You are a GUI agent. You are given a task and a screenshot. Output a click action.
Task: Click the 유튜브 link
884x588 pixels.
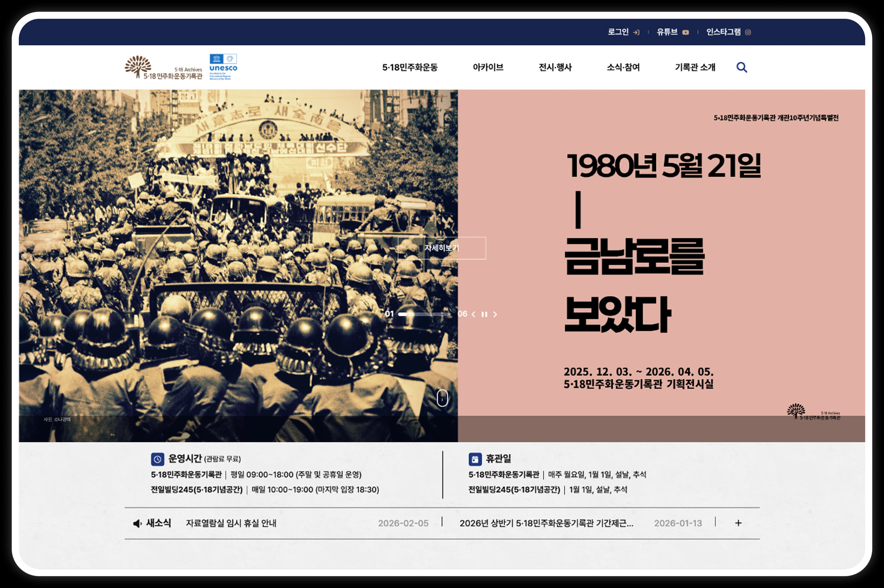point(667,32)
